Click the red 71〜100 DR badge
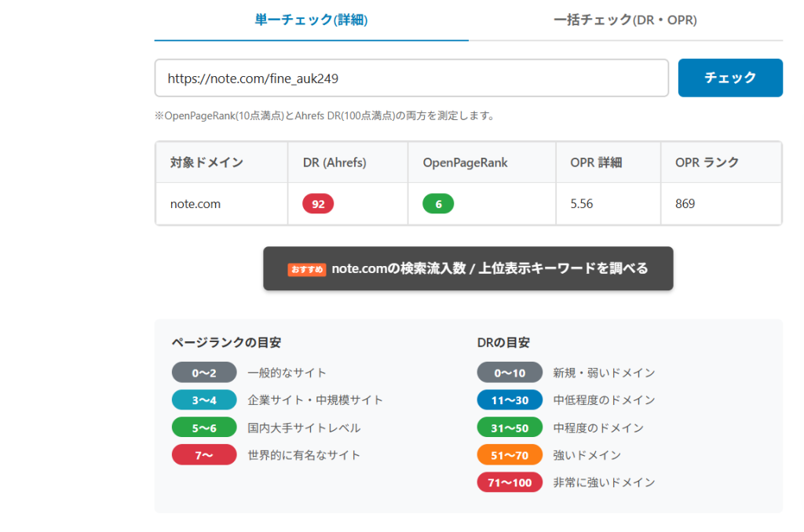 click(510, 483)
